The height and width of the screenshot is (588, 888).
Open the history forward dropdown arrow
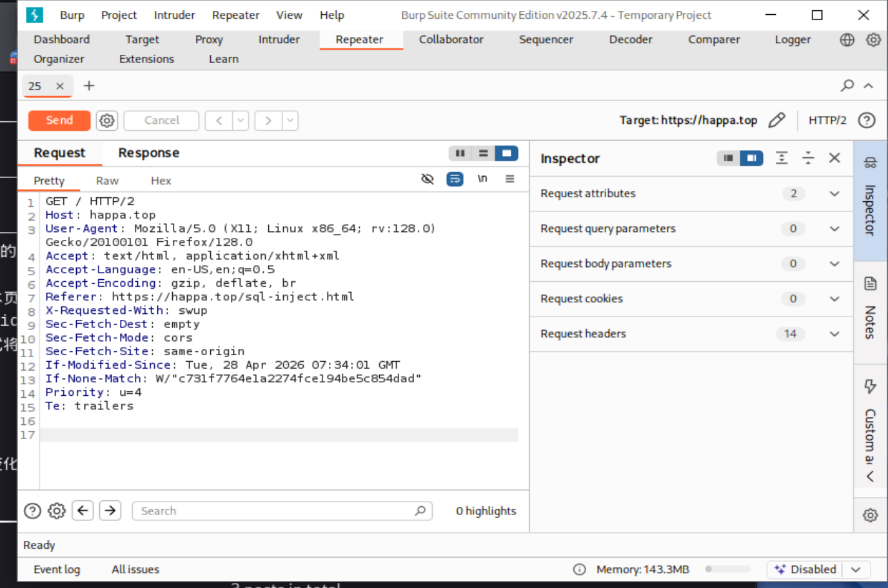(x=290, y=121)
